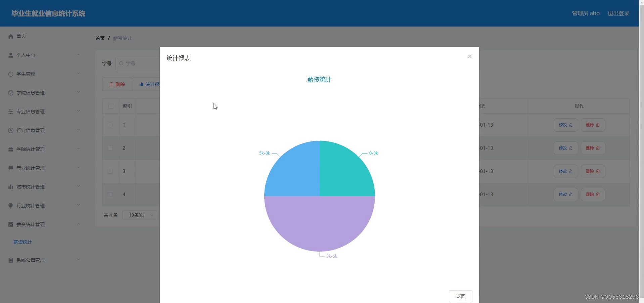Click 删除 button in row 4
Image resolution: width=644 pixels, height=303 pixels.
593,194
